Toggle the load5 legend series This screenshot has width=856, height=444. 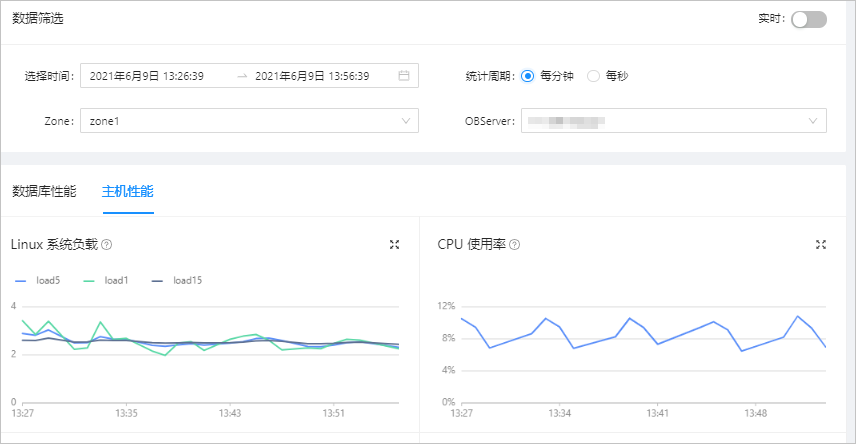[38, 280]
